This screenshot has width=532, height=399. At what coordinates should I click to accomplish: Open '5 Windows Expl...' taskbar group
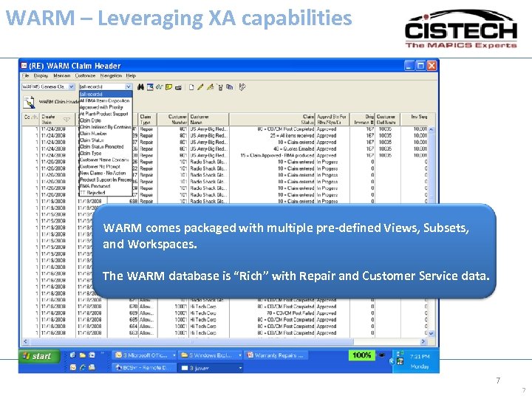210,355
